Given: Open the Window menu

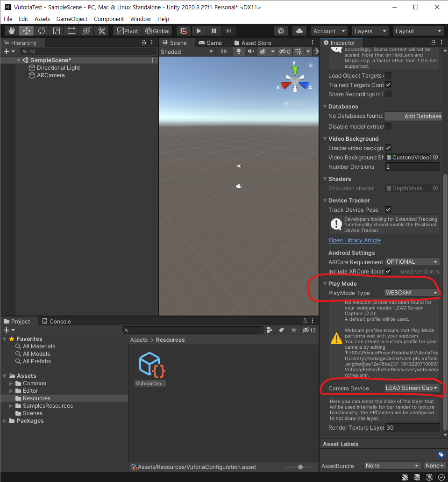Looking at the screenshot, I should click(141, 19).
